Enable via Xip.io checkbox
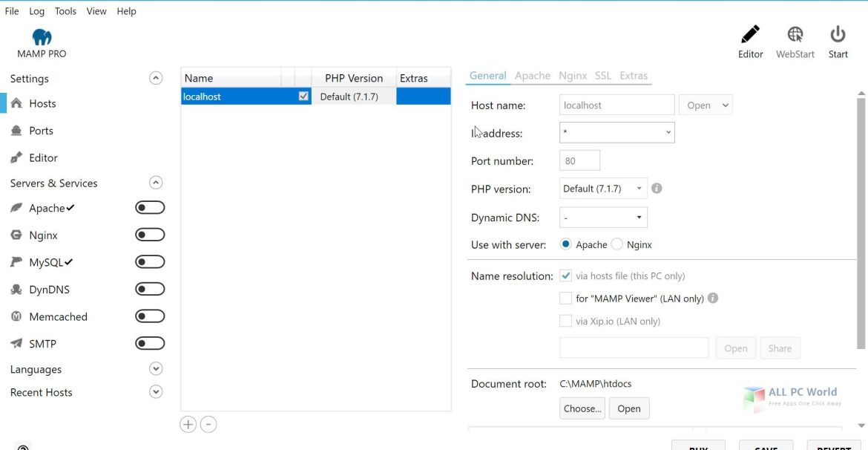 pyautogui.click(x=566, y=321)
